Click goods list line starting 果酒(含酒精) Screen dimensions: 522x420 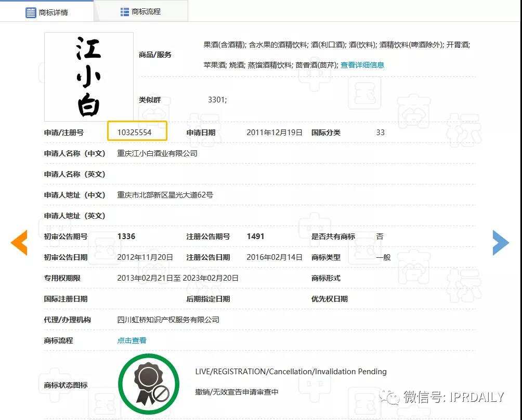coord(336,45)
